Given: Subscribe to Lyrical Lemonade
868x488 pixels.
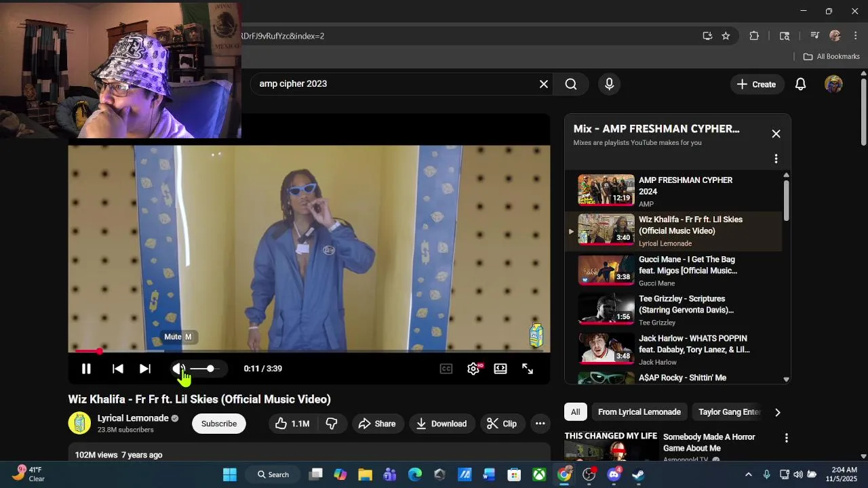Looking at the screenshot, I should pos(219,424).
